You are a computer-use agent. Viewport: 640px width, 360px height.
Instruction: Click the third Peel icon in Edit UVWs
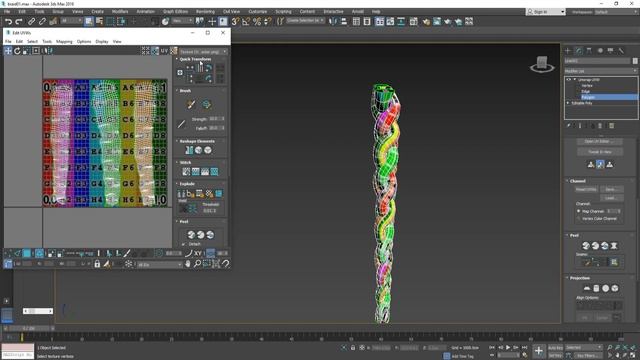[x=210, y=234]
